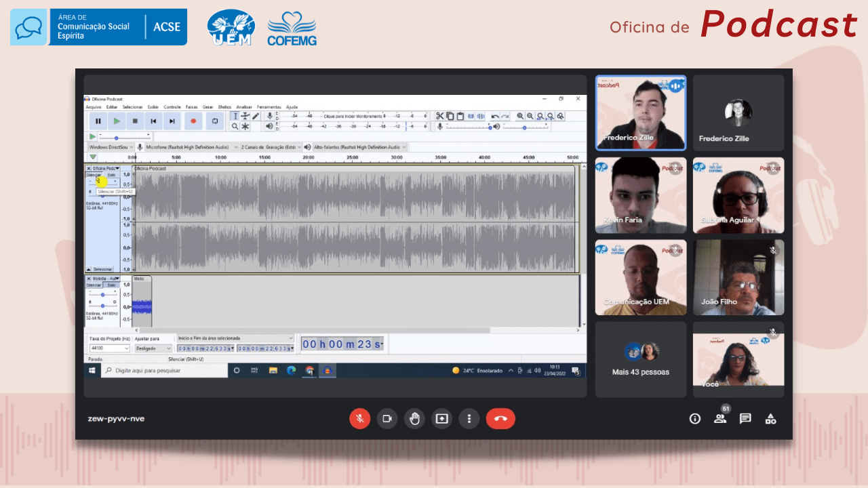The height and width of the screenshot is (488, 868).
Task: Click the raise hand button in Meet
Action: pos(414,419)
